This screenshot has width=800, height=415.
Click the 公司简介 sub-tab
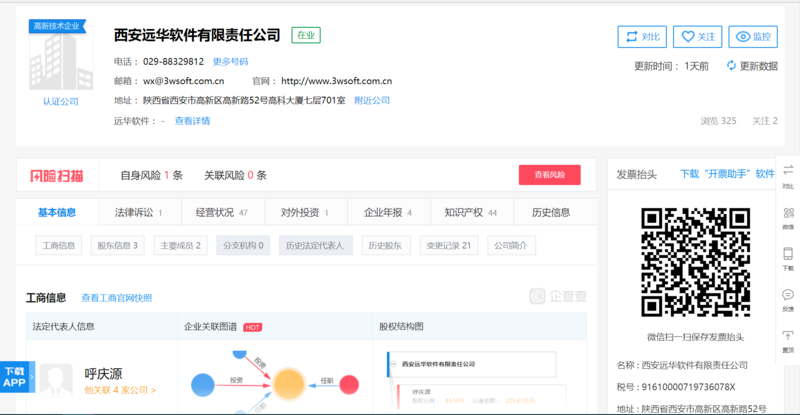pos(511,246)
